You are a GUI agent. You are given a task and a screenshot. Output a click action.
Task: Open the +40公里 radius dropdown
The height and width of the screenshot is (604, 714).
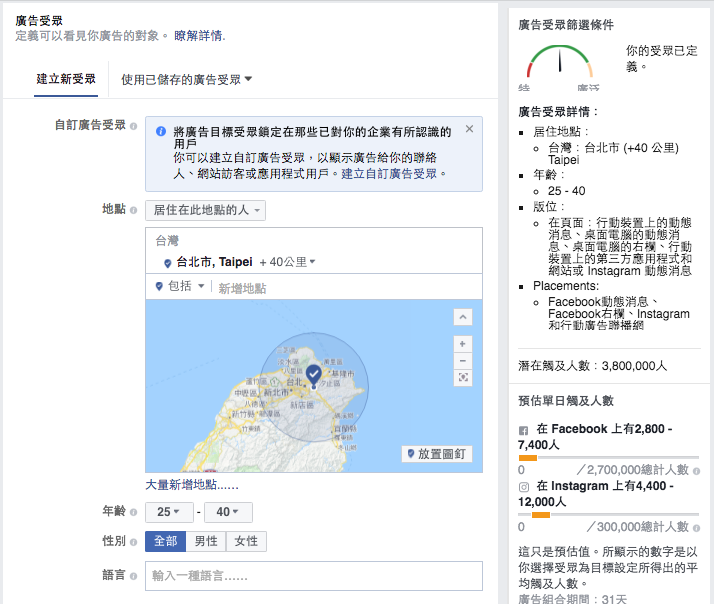pyautogui.click(x=287, y=262)
